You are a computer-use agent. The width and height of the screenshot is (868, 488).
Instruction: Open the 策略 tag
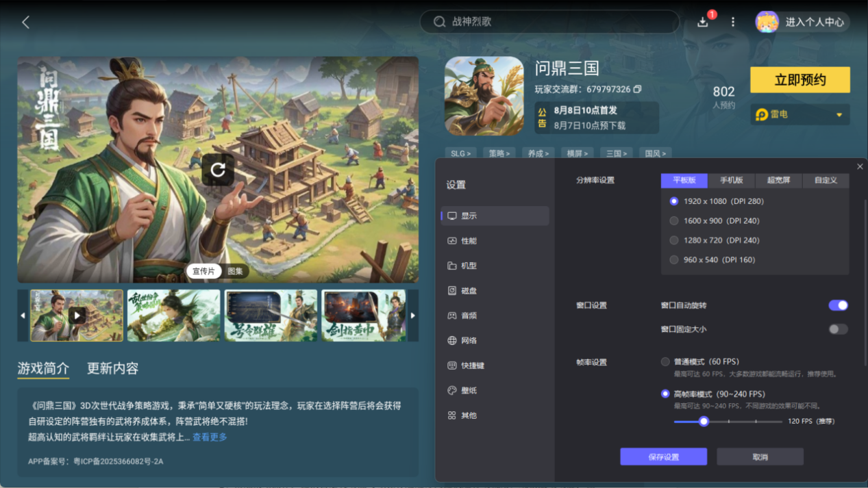coord(499,153)
